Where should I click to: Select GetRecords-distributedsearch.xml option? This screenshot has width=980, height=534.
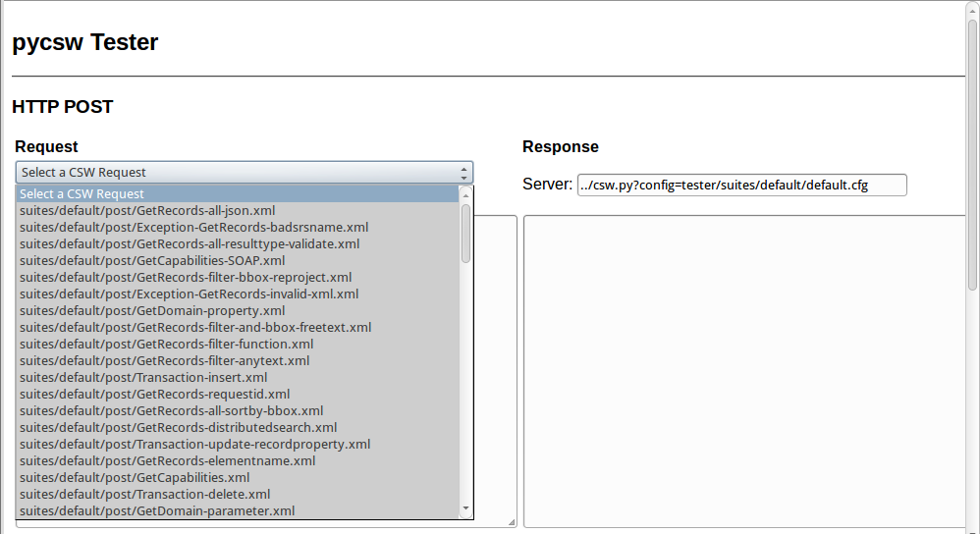point(238,427)
